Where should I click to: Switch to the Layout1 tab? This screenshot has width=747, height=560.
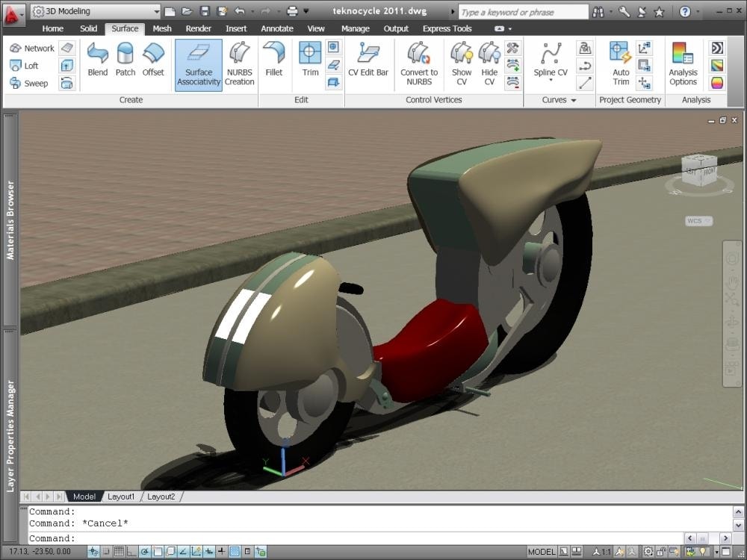tap(120, 496)
